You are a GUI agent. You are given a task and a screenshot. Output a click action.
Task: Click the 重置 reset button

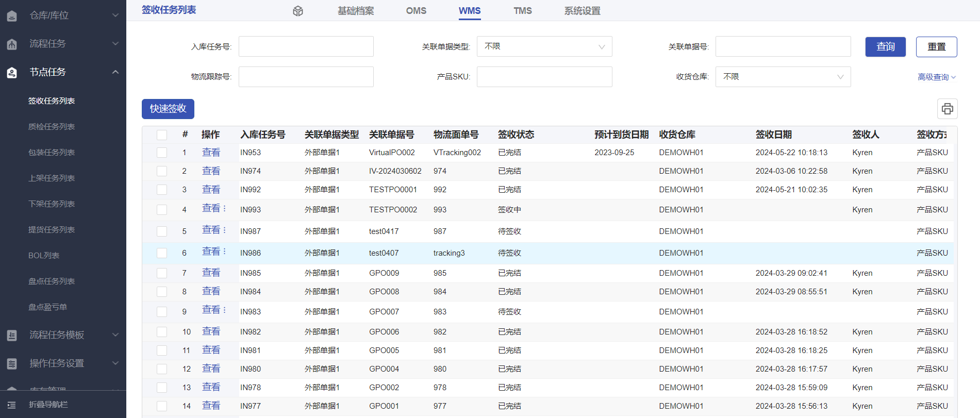(x=937, y=47)
